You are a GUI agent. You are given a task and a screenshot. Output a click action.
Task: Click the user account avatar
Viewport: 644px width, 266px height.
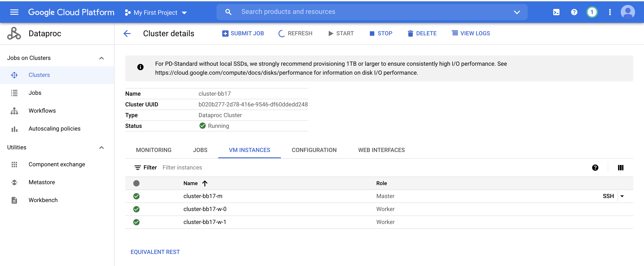[x=627, y=12]
